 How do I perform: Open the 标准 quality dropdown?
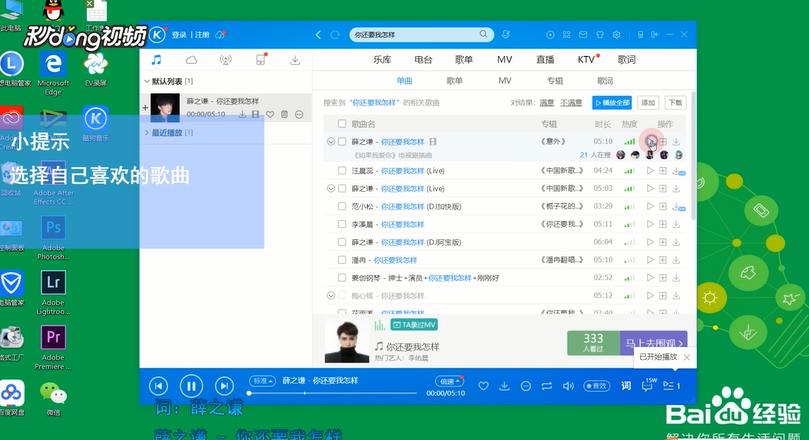[x=262, y=381]
